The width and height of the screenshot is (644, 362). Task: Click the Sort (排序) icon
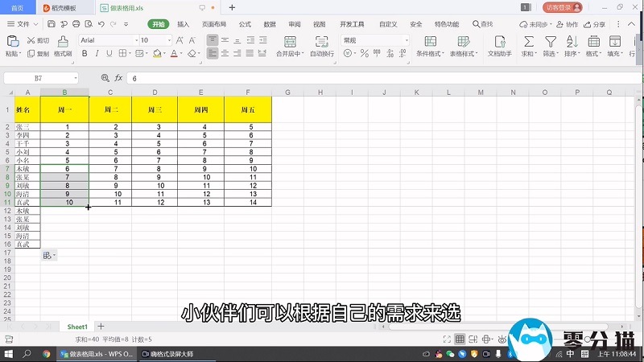[572, 41]
